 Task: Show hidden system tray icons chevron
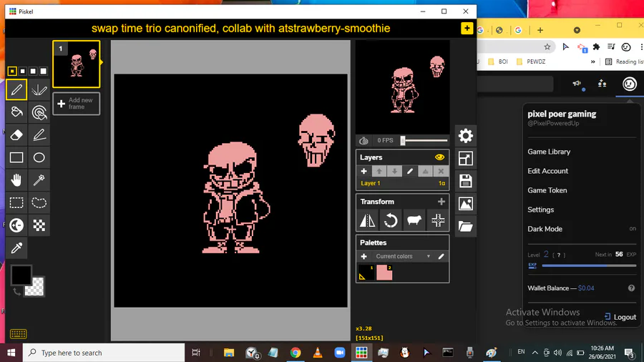click(x=535, y=353)
